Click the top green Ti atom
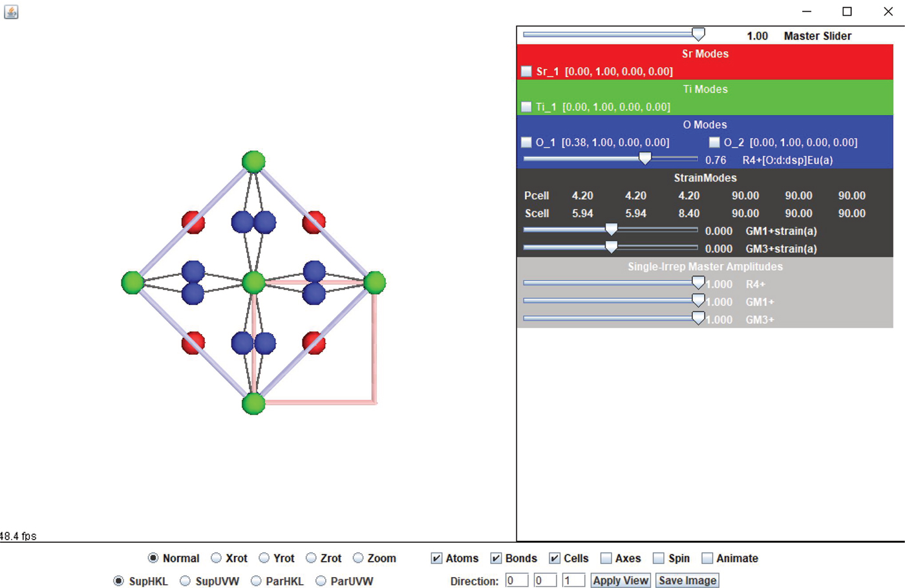 (253, 162)
